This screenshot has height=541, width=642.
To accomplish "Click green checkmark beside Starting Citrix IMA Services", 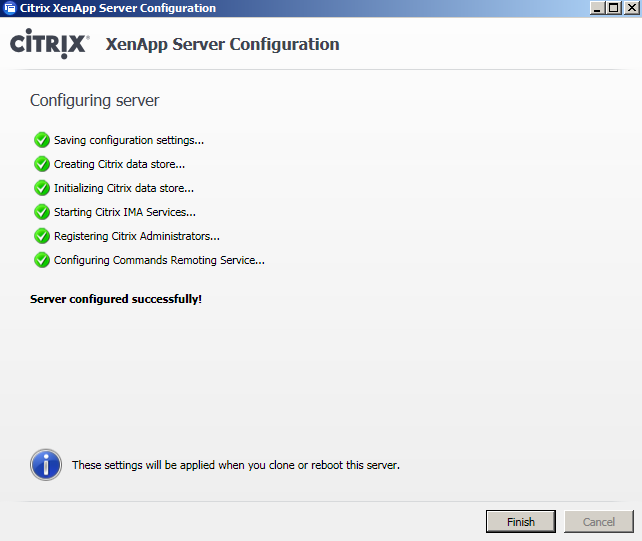I will [x=42, y=212].
